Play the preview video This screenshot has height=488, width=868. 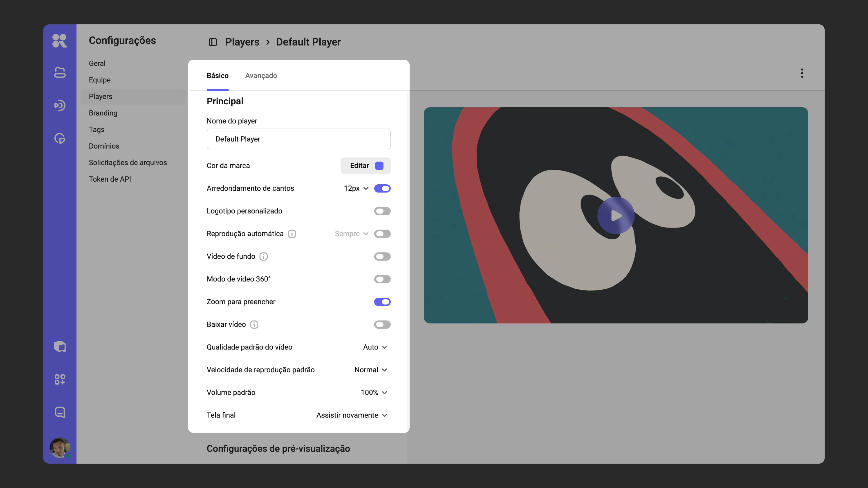coord(616,216)
